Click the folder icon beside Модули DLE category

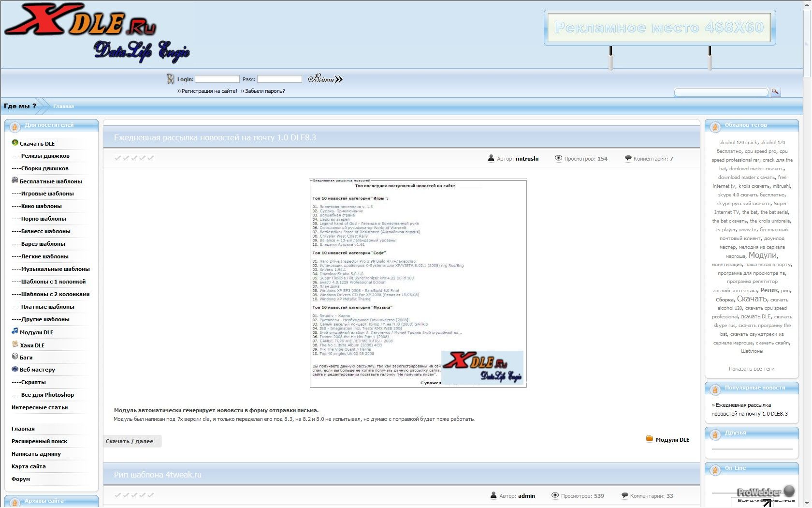pyautogui.click(x=650, y=439)
